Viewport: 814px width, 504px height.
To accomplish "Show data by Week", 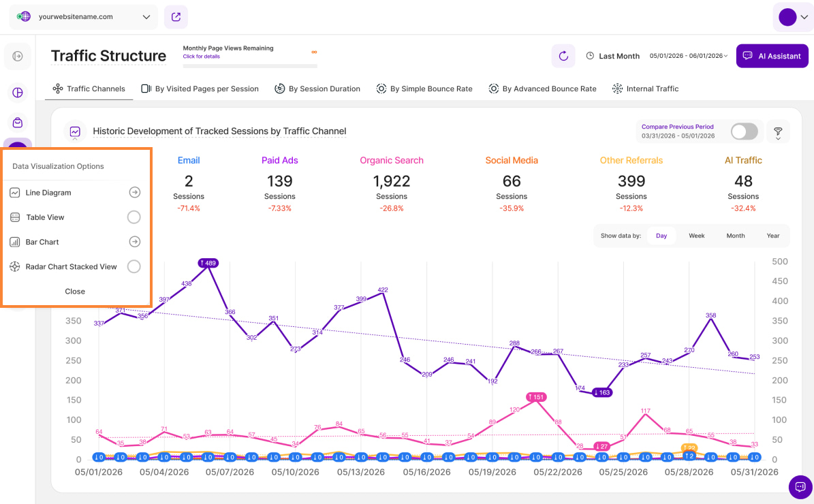I will [696, 236].
